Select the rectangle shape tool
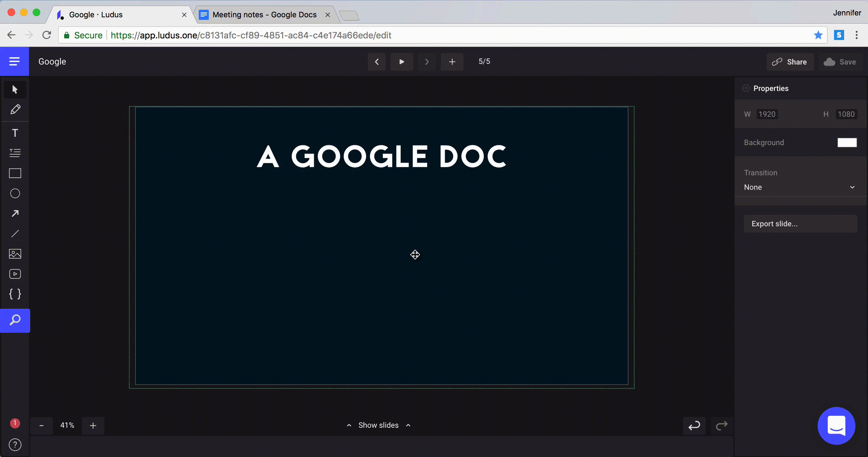The width and height of the screenshot is (868, 457). point(15,173)
